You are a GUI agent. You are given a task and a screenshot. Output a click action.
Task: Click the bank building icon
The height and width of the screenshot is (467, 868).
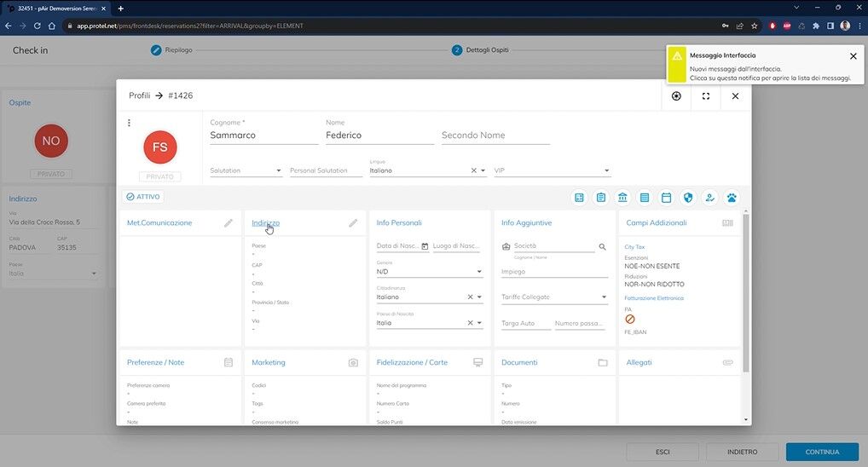click(622, 198)
